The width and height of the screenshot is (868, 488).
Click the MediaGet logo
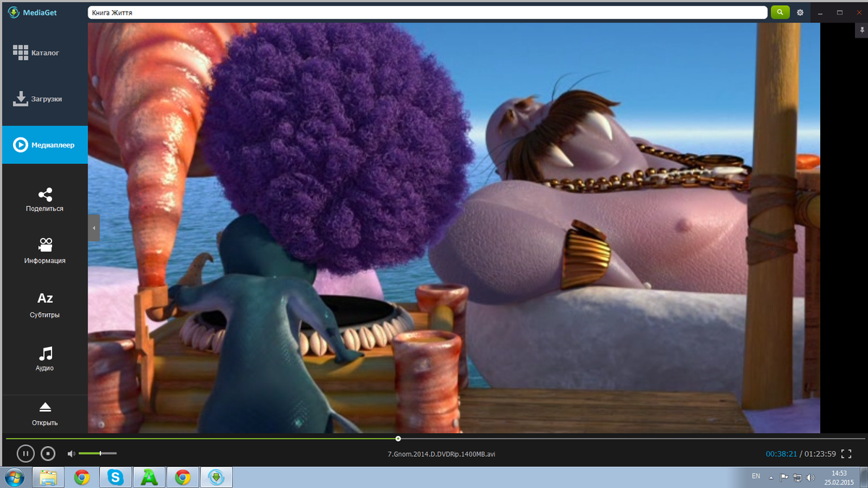pyautogui.click(x=33, y=12)
